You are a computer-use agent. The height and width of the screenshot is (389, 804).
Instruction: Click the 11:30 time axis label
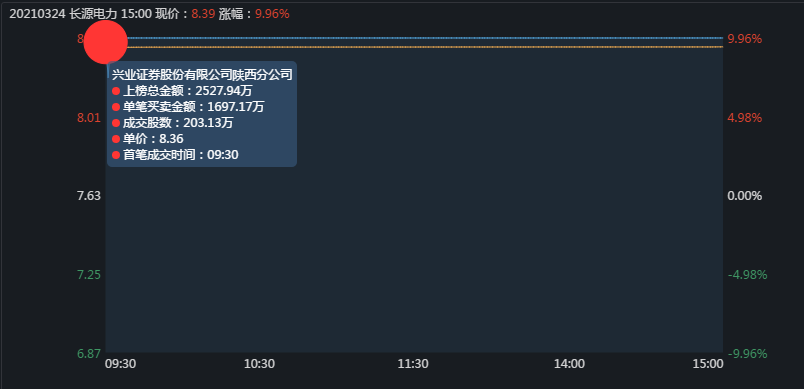click(x=413, y=364)
